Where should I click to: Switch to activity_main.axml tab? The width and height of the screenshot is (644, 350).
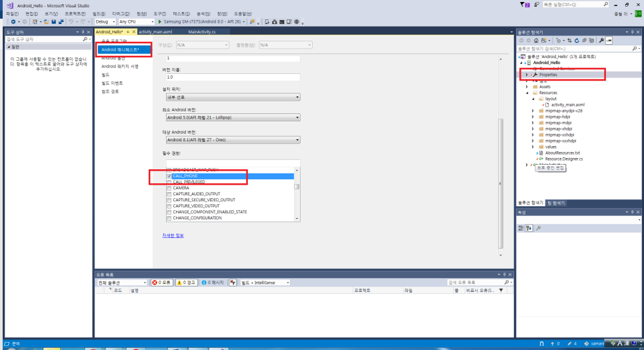tap(155, 31)
